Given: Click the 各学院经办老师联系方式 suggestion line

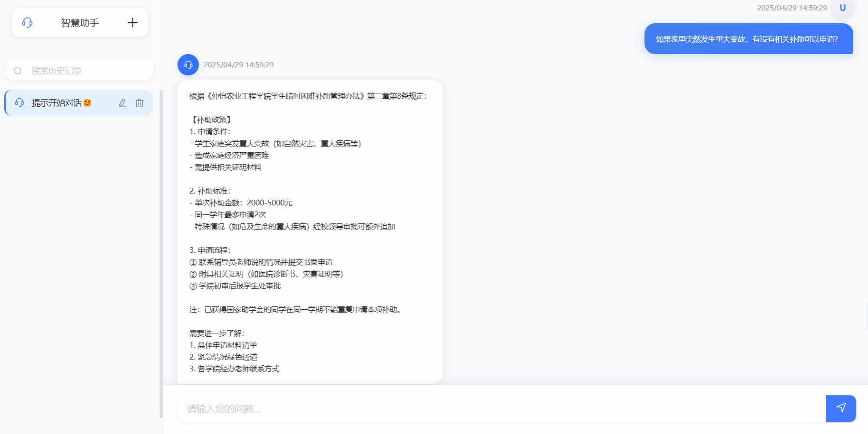Looking at the screenshot, I should (x=234, y=369).
